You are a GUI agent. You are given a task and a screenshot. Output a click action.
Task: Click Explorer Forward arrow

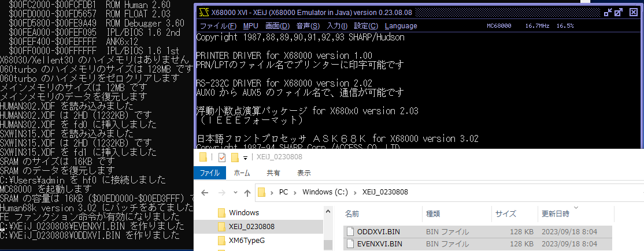tap(222, 192)
